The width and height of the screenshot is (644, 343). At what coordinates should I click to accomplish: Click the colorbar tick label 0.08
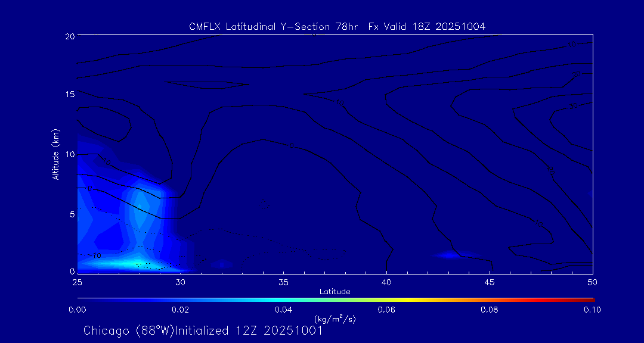pos(489,310)
